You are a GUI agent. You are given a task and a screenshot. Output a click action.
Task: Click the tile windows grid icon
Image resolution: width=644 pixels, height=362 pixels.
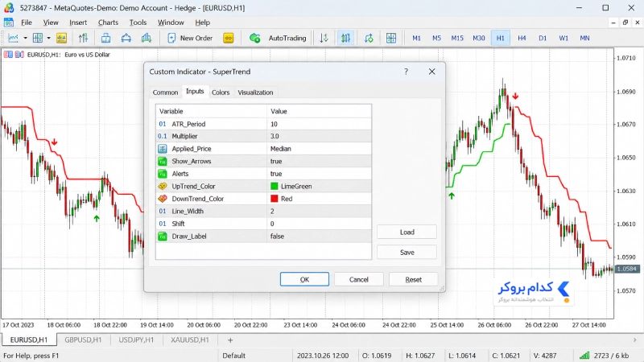[x=391, y=38]
